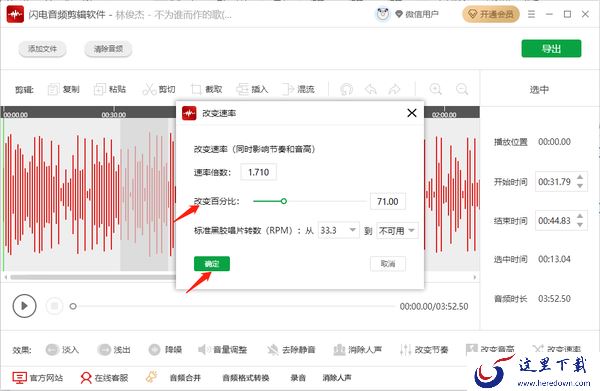Click the redo arrow icon

click(394, 90)
